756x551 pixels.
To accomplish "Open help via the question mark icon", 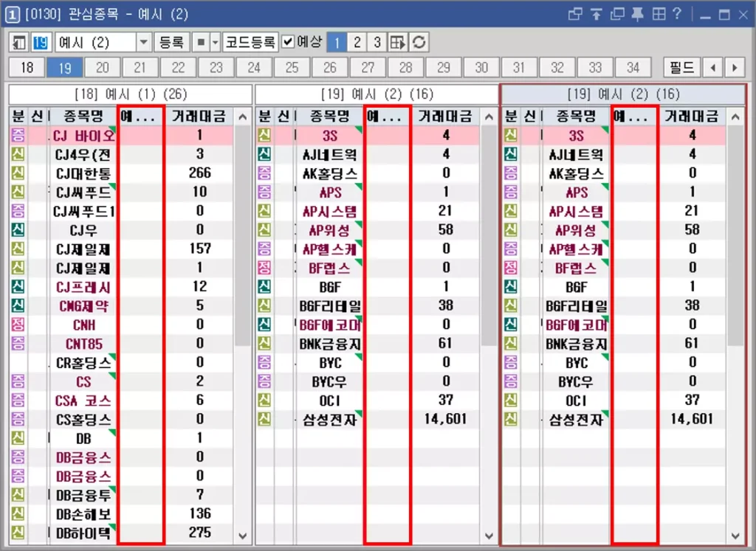I will pyautogui.click(x=677, y=14).
